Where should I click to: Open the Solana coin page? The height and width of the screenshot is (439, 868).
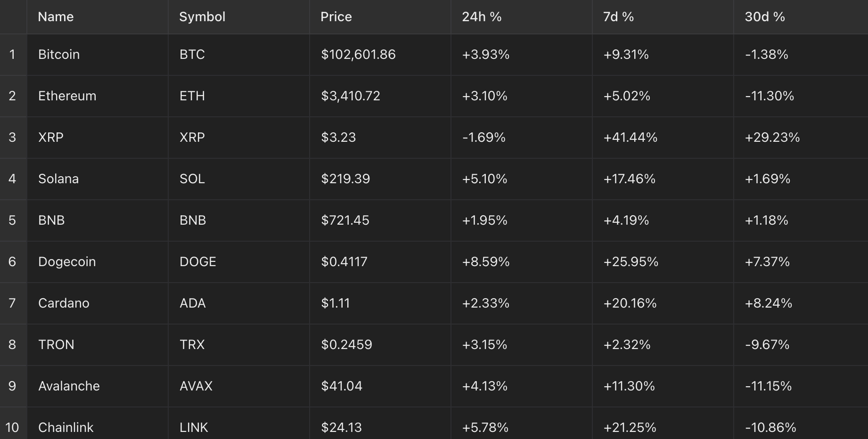point(58,179)
